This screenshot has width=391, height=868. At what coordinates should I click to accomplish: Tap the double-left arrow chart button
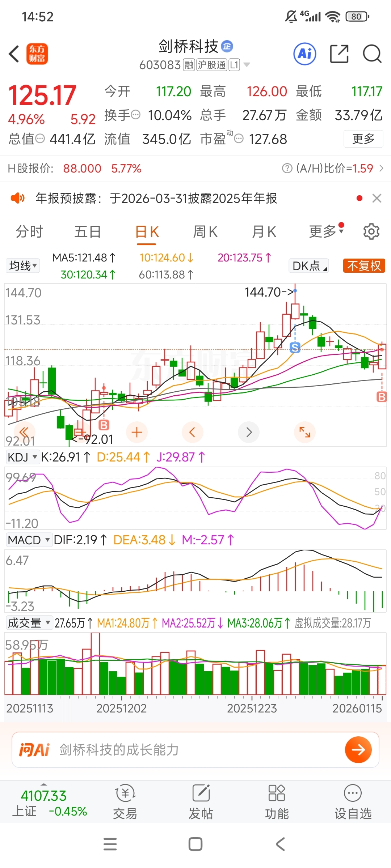click(x=24, y=432)
